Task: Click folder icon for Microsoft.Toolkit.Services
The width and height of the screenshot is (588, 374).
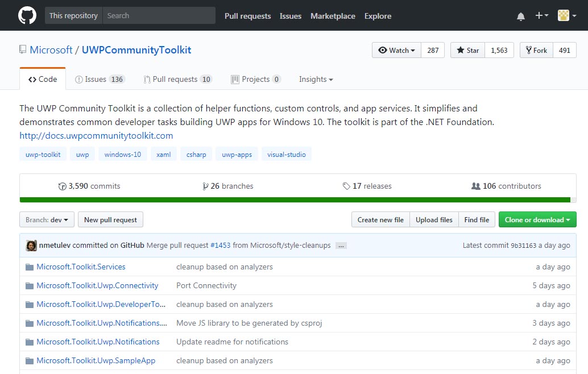Action: [29, 267]
